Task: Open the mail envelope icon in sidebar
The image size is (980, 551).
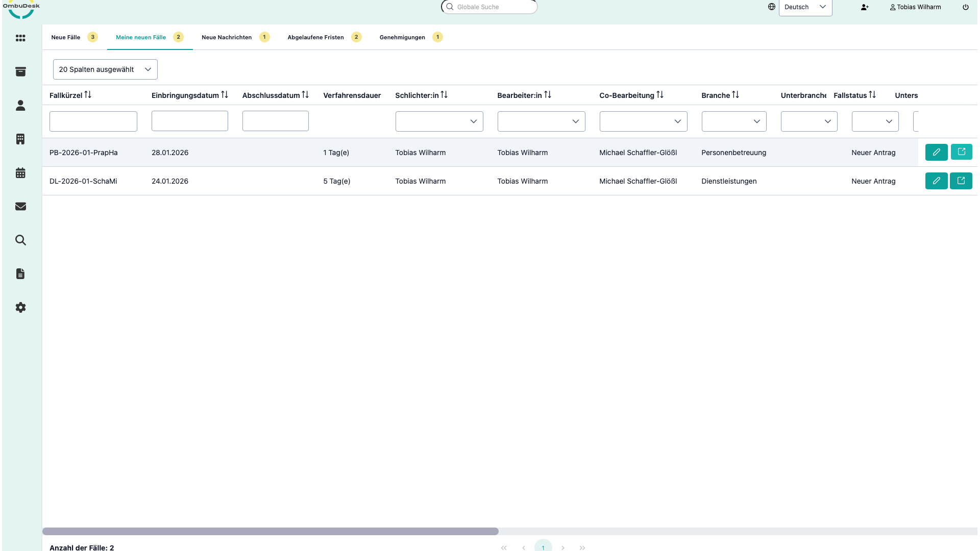Action: 20,207
